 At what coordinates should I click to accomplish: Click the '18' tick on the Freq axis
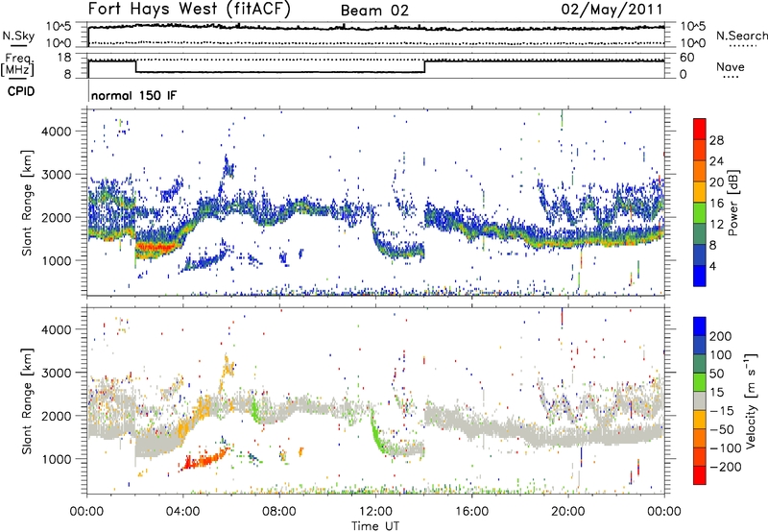(63, 58)
